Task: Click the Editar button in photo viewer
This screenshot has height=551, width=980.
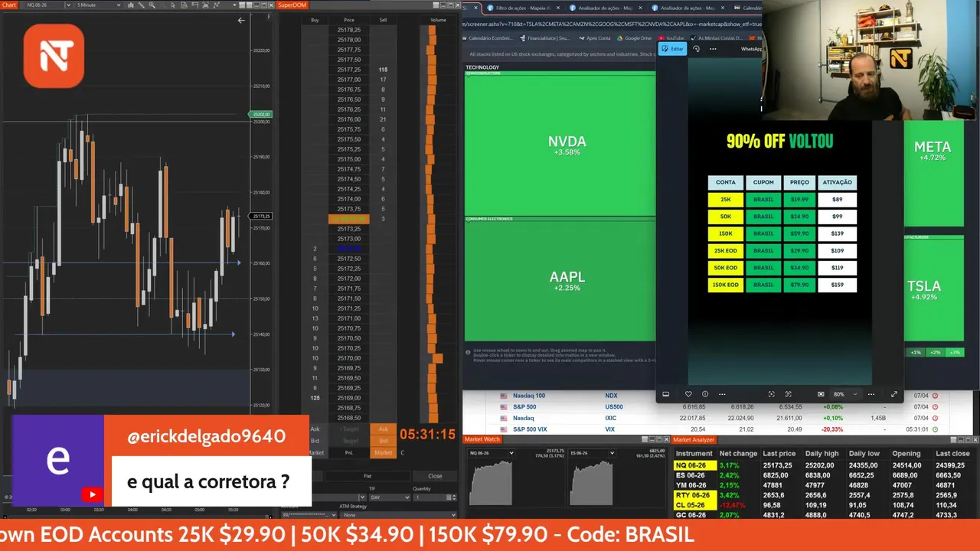Action: [x=671, y=49]
